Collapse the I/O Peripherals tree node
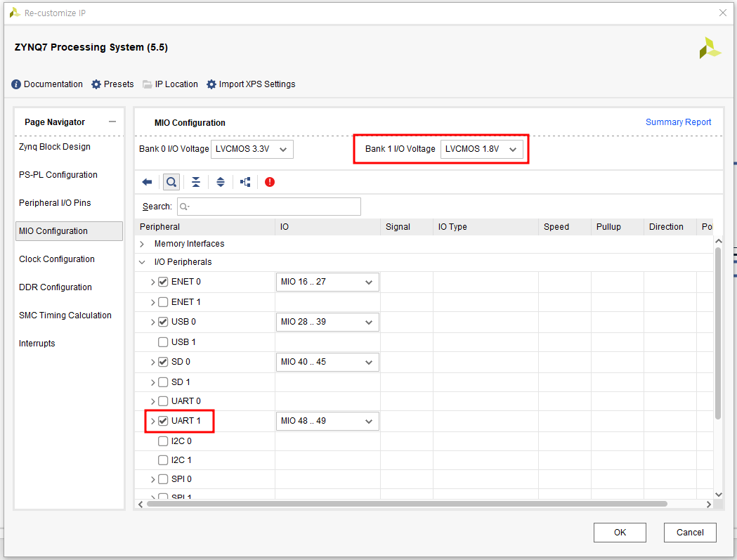The width and height of the screenshot is (737, 560). coord(142,262)
